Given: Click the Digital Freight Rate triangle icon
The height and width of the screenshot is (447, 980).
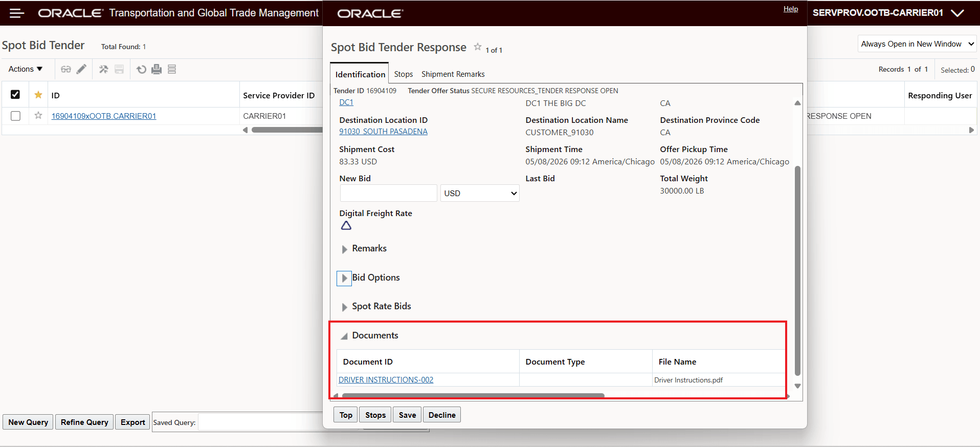Looking at the screenshot, I should (346, 225).
